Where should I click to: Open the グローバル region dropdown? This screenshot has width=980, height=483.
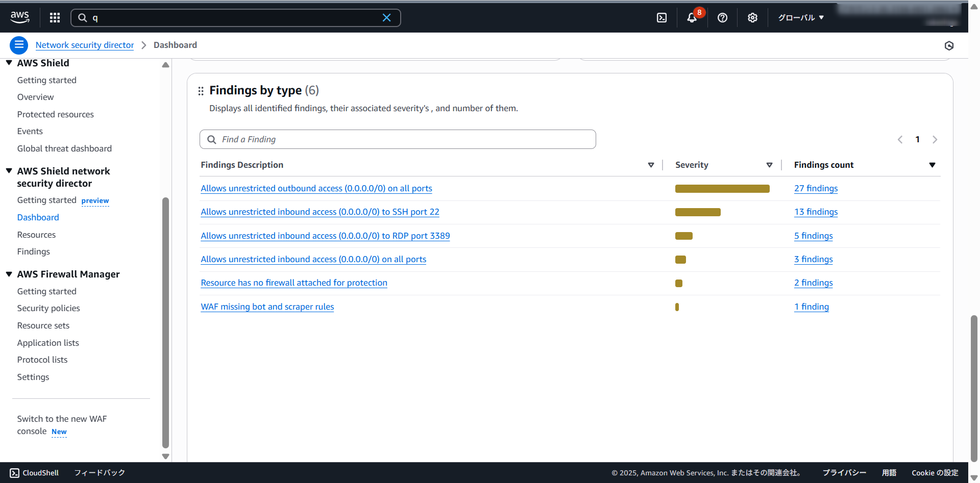(800, 18)
